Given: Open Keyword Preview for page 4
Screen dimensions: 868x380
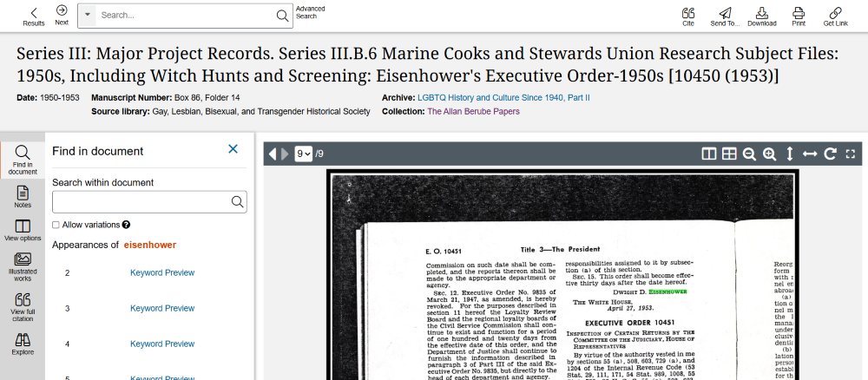Looking at the screenshot, I should 162,344.
